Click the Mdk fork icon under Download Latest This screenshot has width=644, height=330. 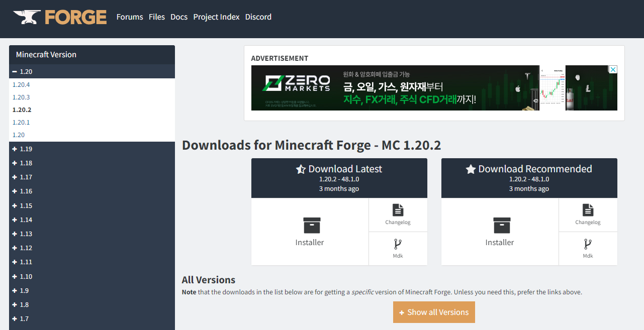[398, 244]
